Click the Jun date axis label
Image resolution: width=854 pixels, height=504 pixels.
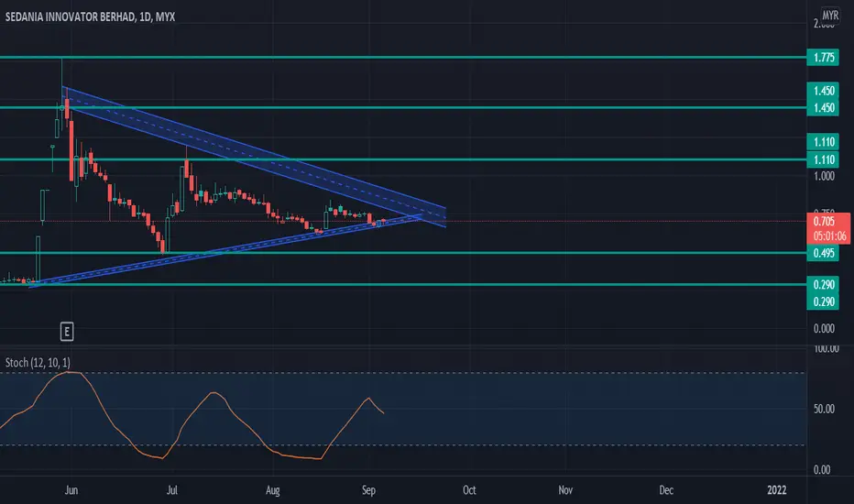click(x=71, y=490)
